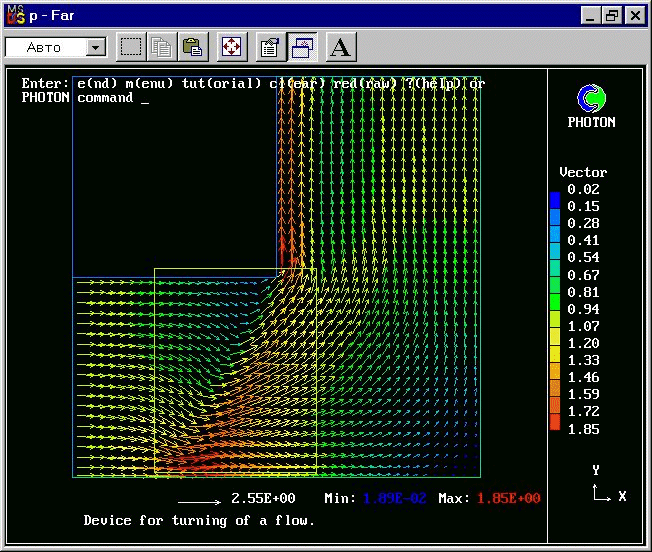Click the Mark selection toolbar icon
Viewport: 652px width, 552px height.
click(x=131, y=47)
